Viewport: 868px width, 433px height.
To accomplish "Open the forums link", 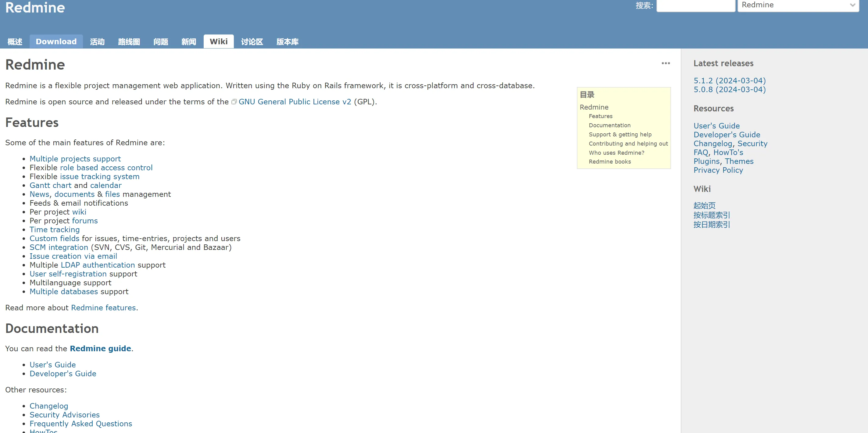I will 85,221.
